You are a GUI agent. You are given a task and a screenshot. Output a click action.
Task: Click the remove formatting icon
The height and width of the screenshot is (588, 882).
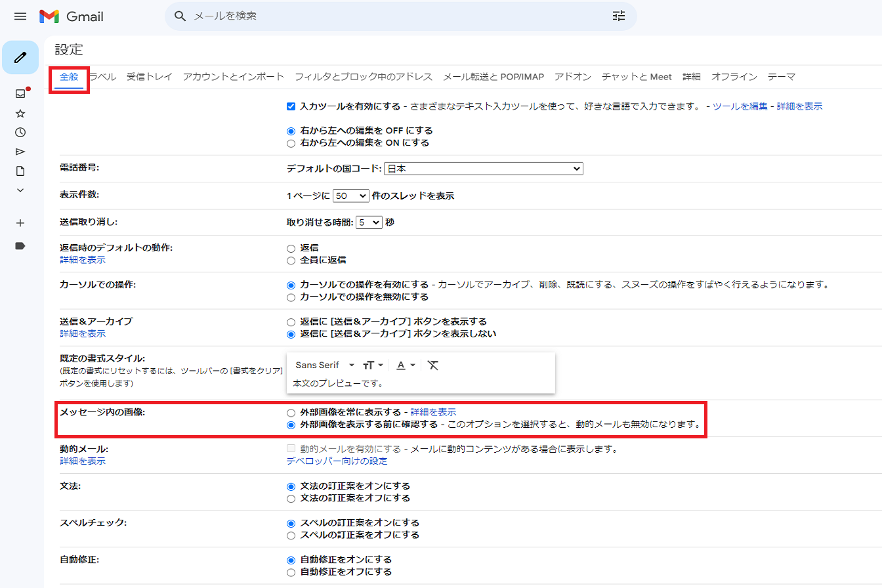[x=432, y=365]
